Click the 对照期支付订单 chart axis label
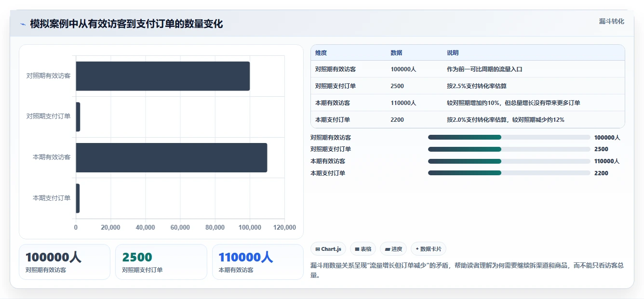Image resolution: width=644 pixels, height=299 pixels. (48, 117)
